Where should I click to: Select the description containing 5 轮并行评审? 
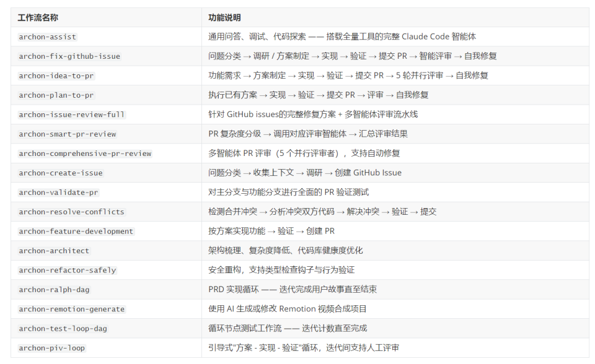click(x=348, y=76)
